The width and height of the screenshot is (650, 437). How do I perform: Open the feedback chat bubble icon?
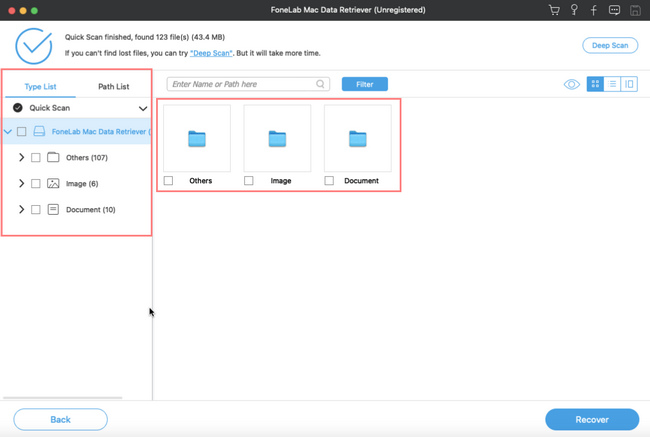click(x=614, y=10)
